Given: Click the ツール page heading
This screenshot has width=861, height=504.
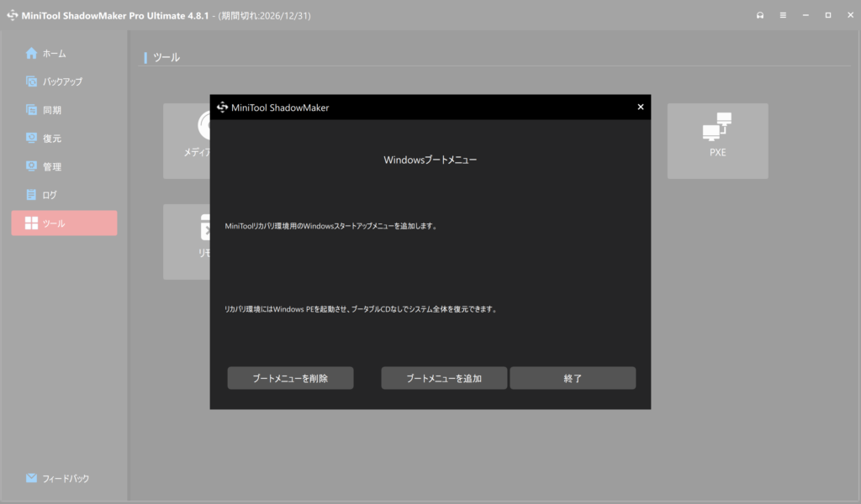Looking at the screenshot, I should tap(166, 57).
